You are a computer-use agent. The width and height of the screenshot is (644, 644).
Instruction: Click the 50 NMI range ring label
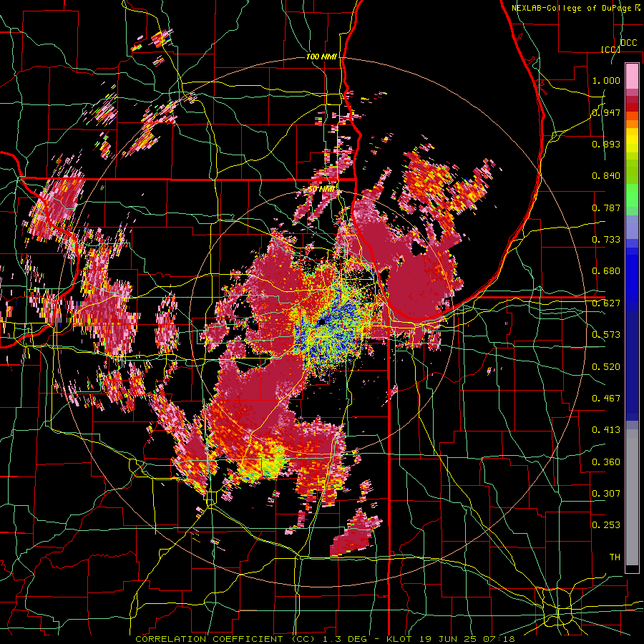click(x=321, y=190)
